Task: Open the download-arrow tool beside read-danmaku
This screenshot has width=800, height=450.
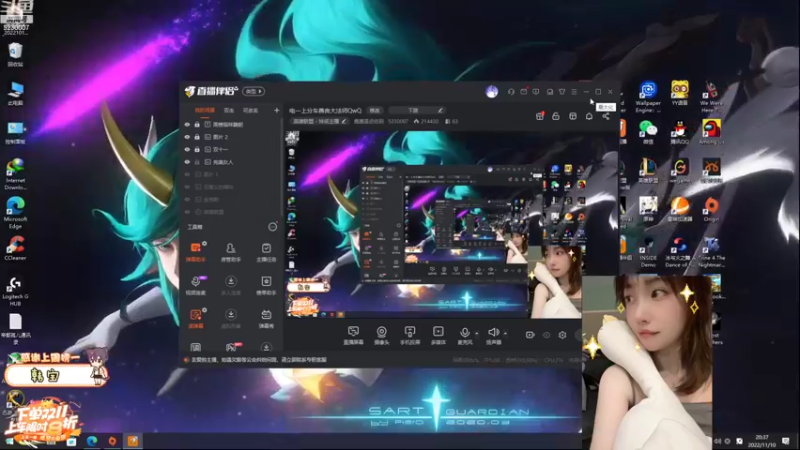Action: (x=231, y=318)
